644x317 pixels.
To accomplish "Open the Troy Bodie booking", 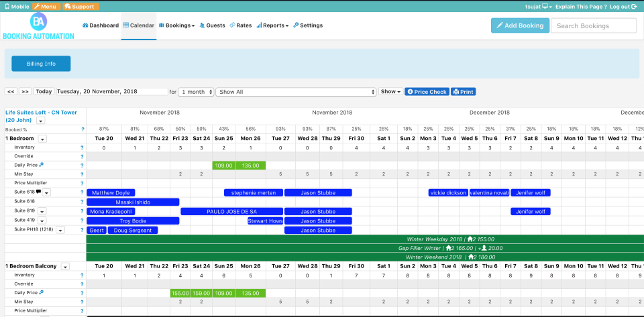I will (x=133, y=221).
